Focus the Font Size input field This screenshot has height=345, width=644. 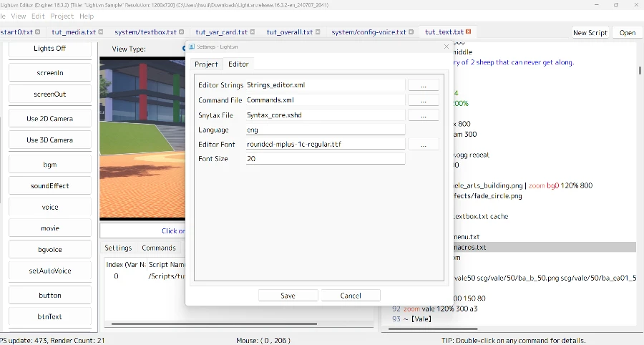coord(325,159)
